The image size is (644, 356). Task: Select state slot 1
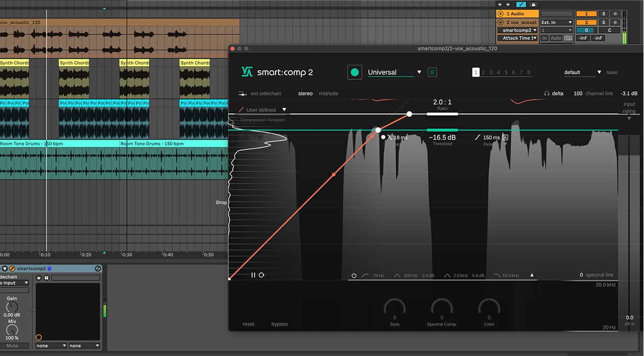click(x=476, y=72)
